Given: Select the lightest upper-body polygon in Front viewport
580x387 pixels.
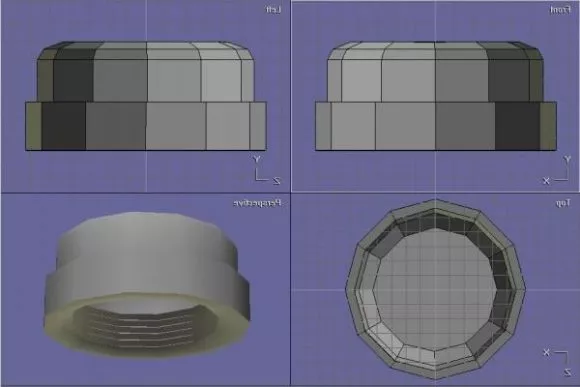Looking at the screenshot, I should click(x=361, y=81).
